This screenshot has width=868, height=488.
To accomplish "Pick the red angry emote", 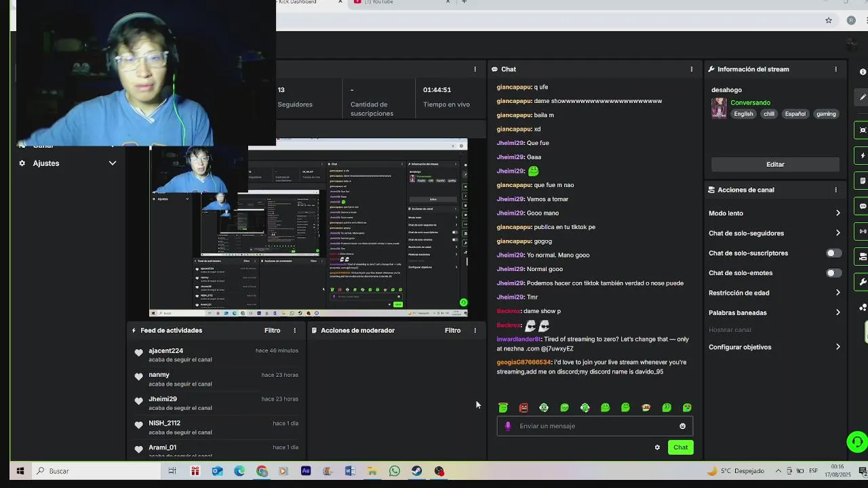I will (x=524, y=407).
